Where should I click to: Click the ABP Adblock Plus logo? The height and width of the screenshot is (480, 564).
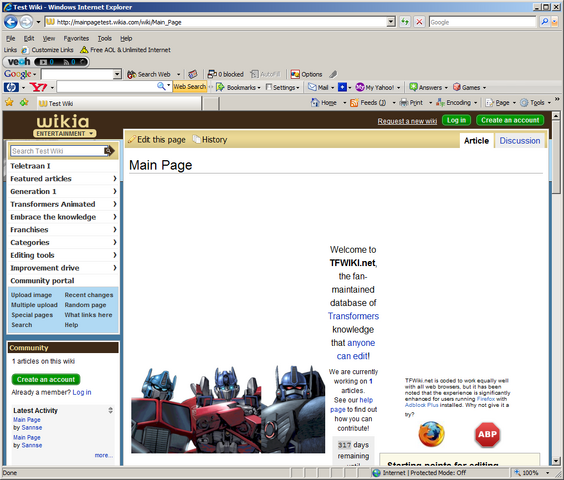pyautogui.click(x=487, y=435)
